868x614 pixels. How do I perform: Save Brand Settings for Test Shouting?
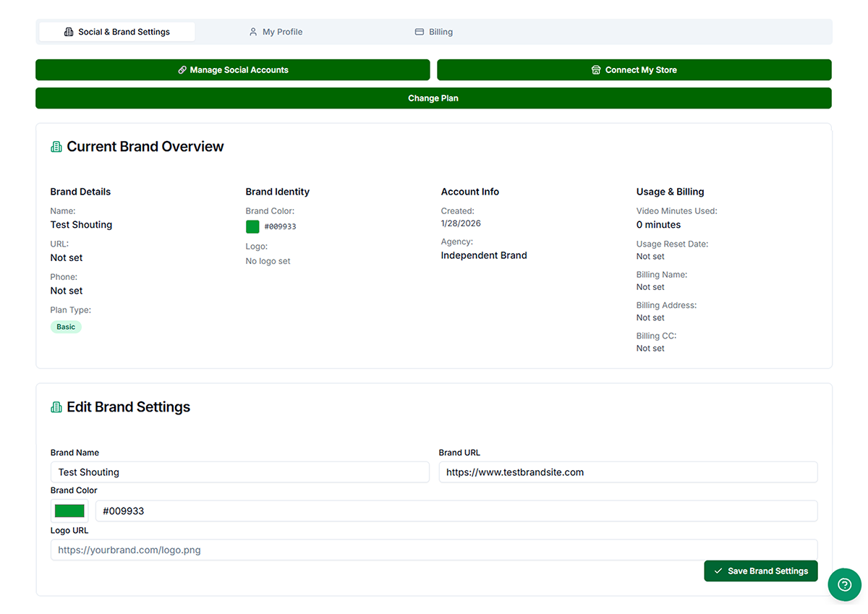[x=760, y=571]
